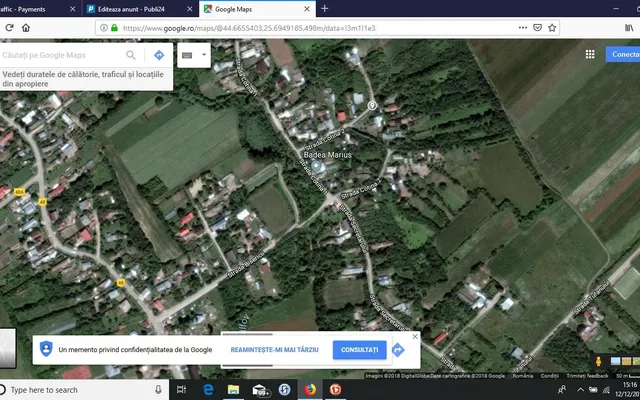Launch Microsoft Edge from taskbar
Screen dimensions: 640x400
click(x=208, y=390)
